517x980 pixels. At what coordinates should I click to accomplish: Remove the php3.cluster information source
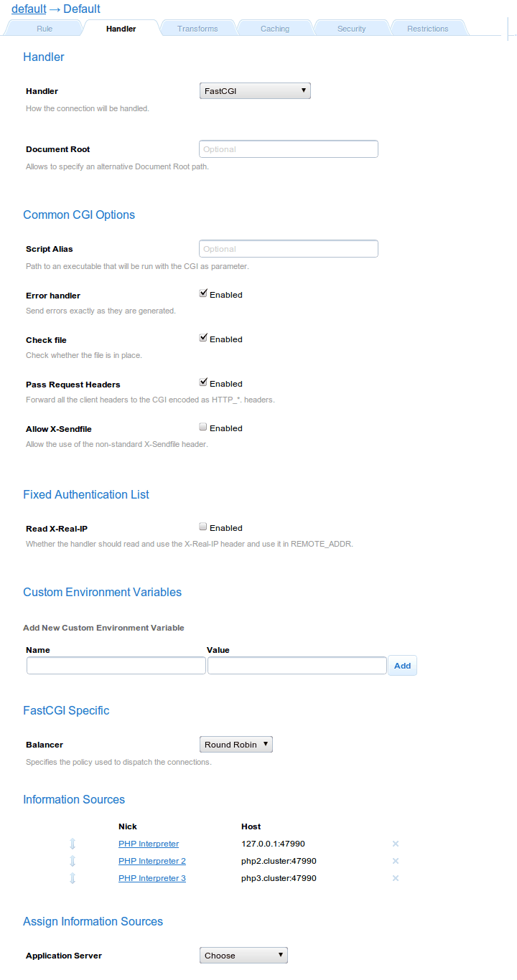click(x=396, y=878)
